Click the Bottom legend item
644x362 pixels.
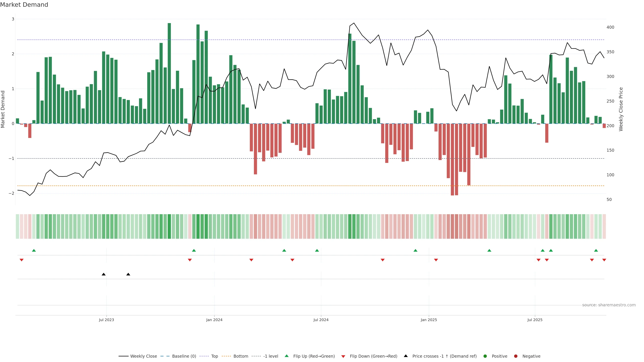[240, 356]
